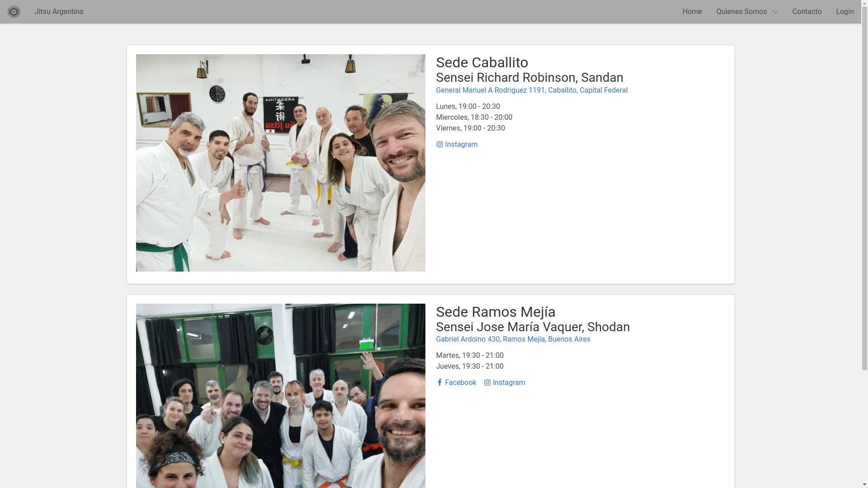
Task: Click the Sede Ramos Mejía group photo
Action: coord(280,395)
